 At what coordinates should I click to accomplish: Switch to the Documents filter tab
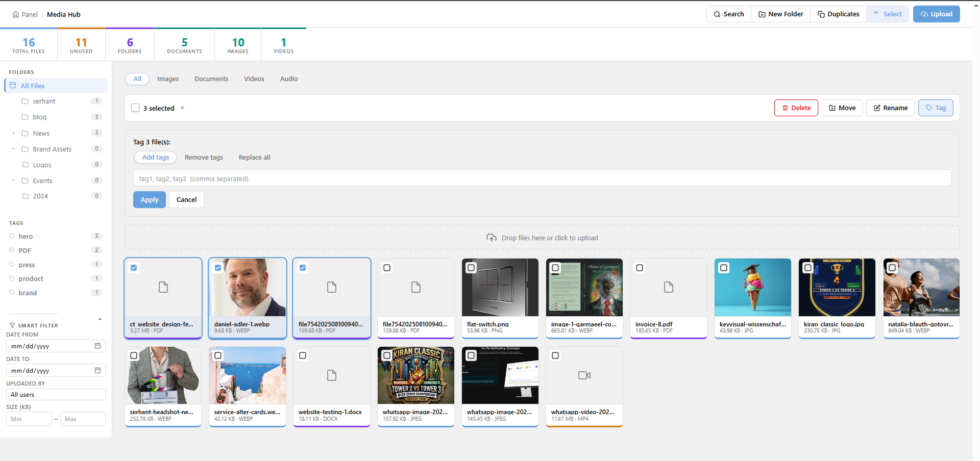click(x=211, y=79)
